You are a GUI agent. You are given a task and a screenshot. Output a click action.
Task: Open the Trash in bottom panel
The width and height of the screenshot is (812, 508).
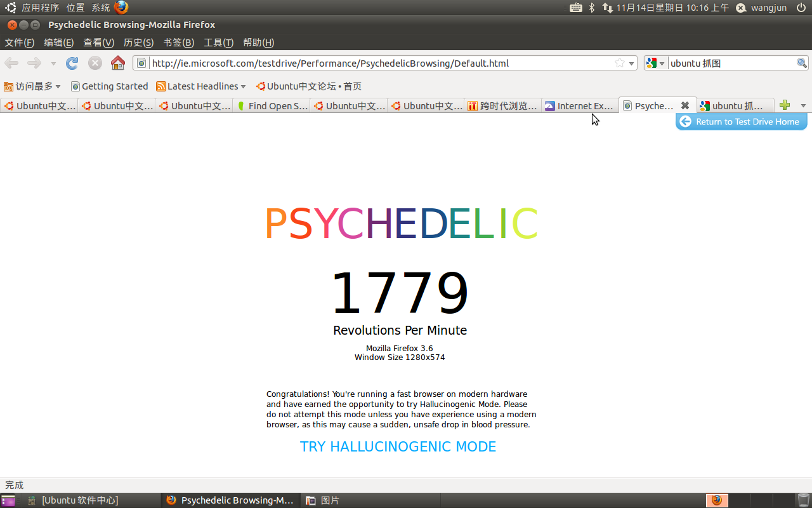[803, 500]
